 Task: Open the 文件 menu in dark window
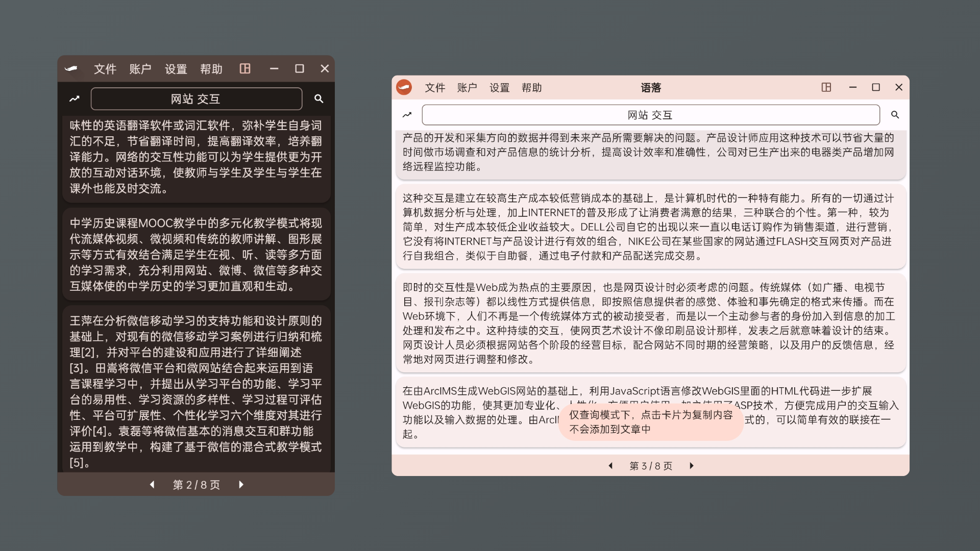pyautogui.click(x=105, y=69)
